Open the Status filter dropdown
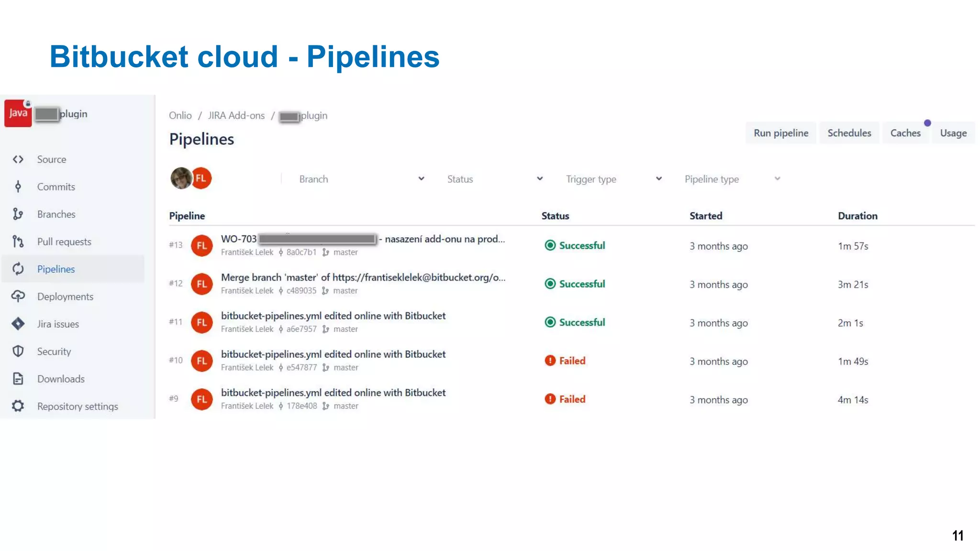The width and height of the screenshot is (980, 551). (x=495, y=179)
